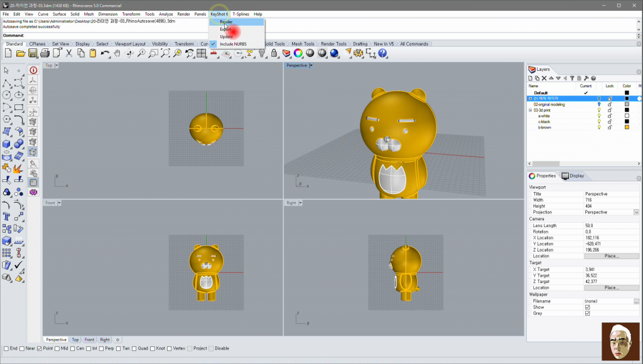This screenshot has width=643, height=364.
Task: Click the New file icon in Standard toolbar
Action: 8,53
